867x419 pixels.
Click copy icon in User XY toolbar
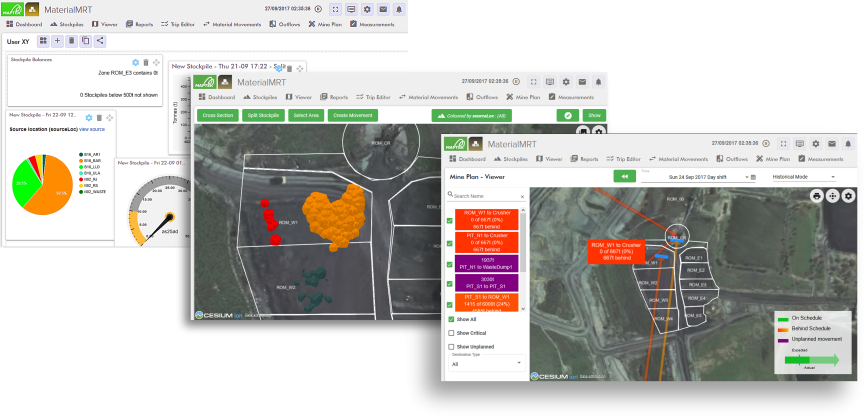coord(86,41)
